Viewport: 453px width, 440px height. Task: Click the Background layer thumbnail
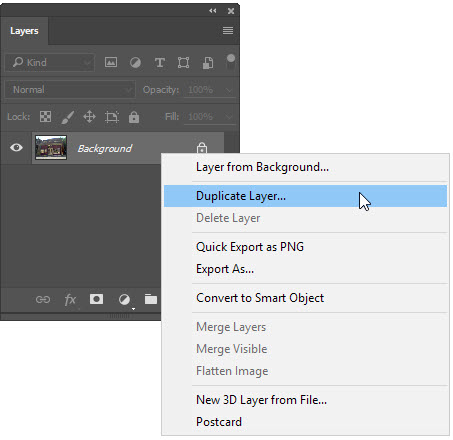coord(51,147)
